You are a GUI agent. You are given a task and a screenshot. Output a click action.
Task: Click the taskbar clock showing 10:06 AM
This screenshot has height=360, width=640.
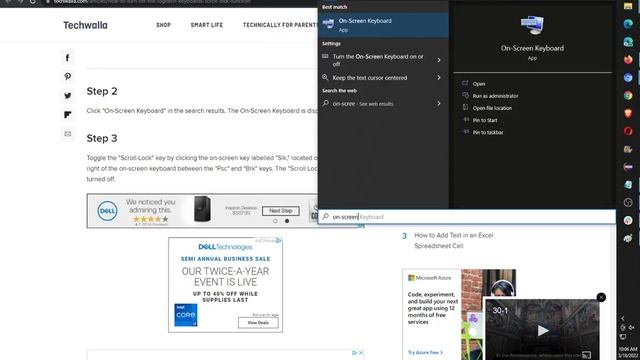click(628, 352)
